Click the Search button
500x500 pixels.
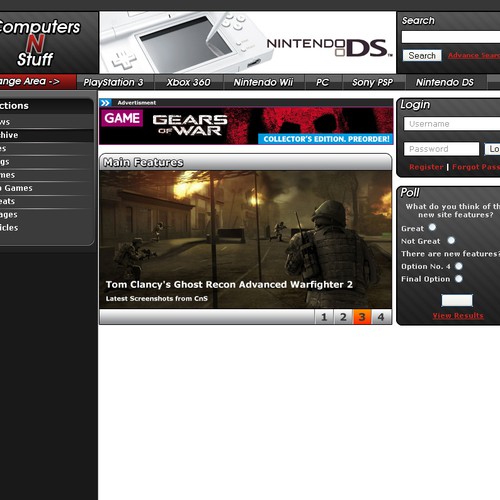pyautogui.click(x=422, y=55)
